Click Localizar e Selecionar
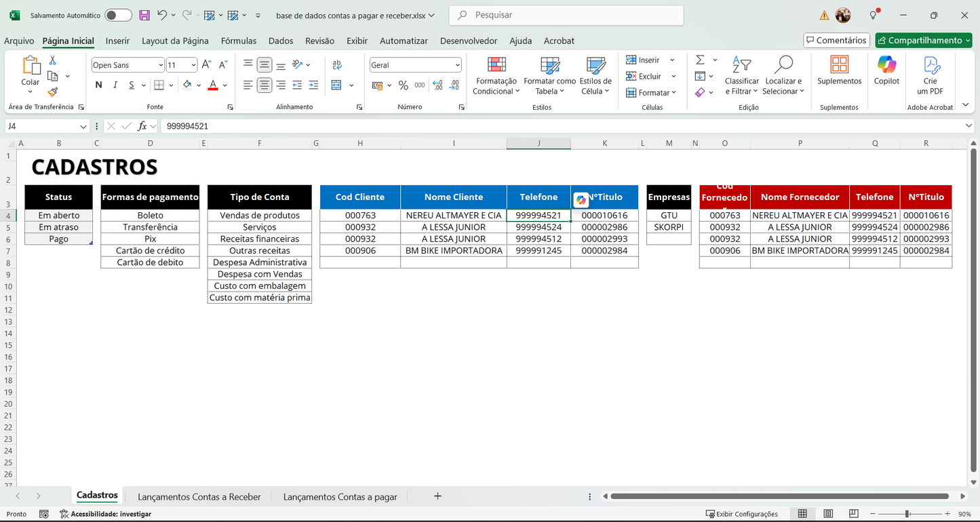 pyautogui.click(x=783, y=75)
